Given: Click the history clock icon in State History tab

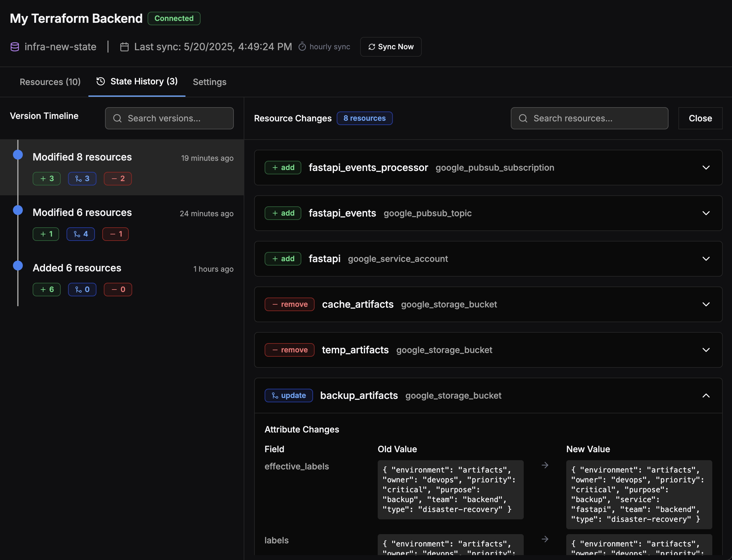Looking at the screenshot, I should (101, 81).
